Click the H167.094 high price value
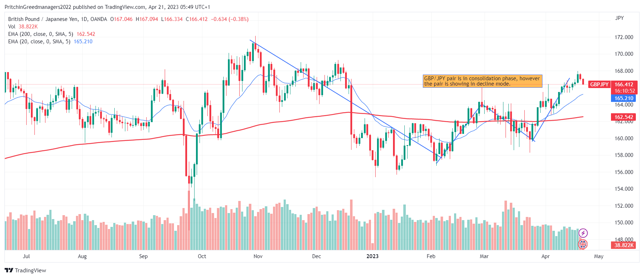This screenshot has height=278, width=644. pyautogui.click(x=147, y=19)
